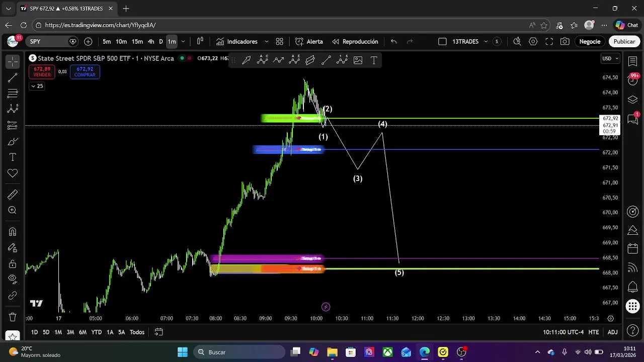Click the Publicar button
The height and width of the screenshot is (362, 644).
(624, 42)
